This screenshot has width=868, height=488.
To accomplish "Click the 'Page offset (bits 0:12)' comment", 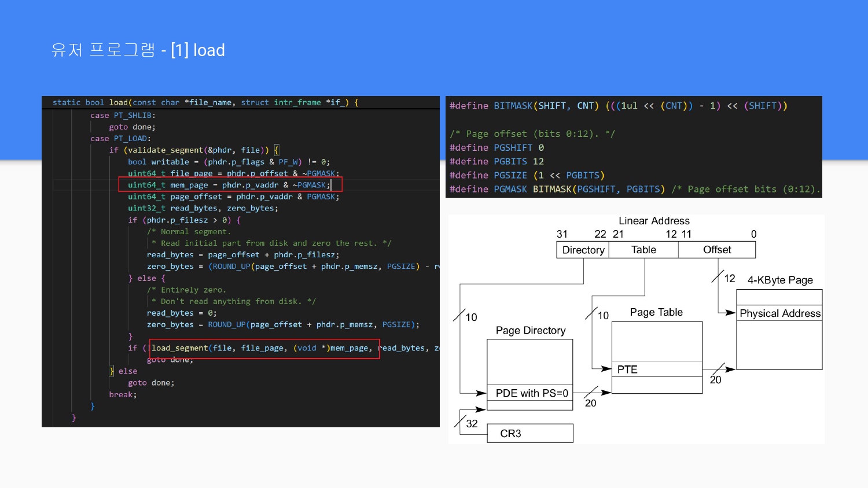I will tap(532, 134).
